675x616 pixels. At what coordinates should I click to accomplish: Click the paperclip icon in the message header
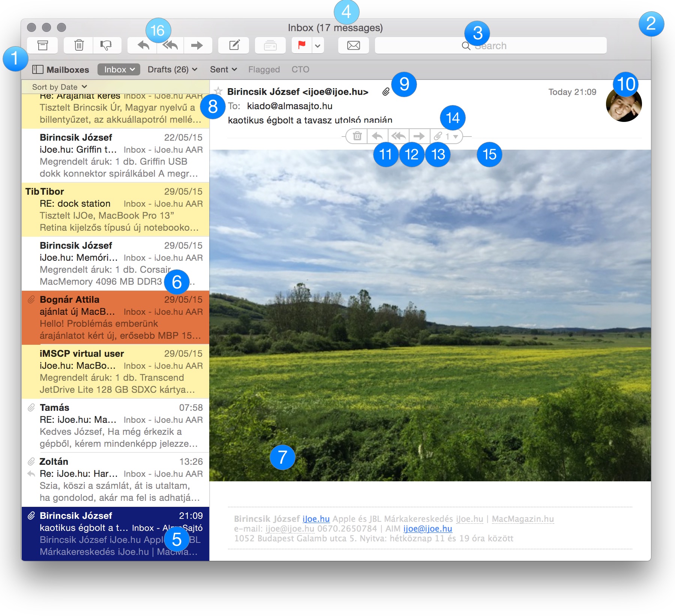pos(386,92)
